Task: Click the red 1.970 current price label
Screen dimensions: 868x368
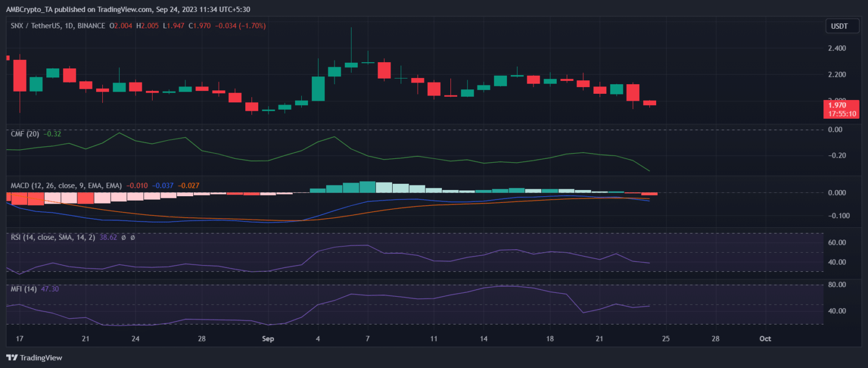Action: click(x=836, y=105)
